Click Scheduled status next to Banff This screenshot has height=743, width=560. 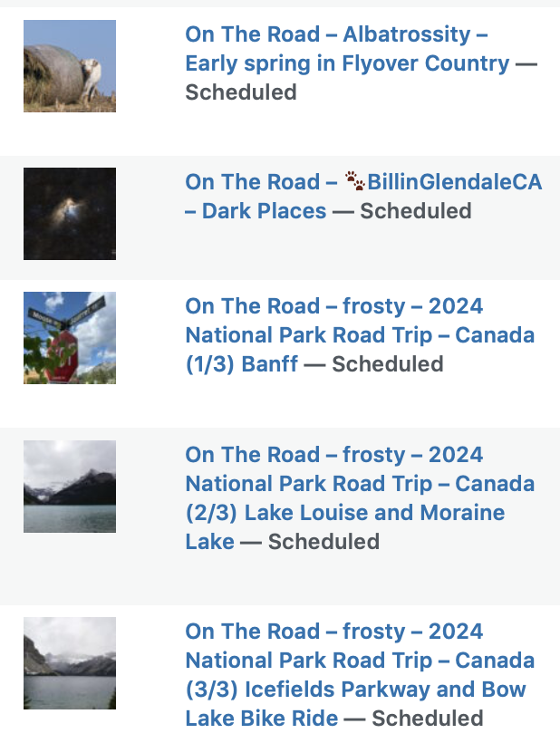[388, 364]
